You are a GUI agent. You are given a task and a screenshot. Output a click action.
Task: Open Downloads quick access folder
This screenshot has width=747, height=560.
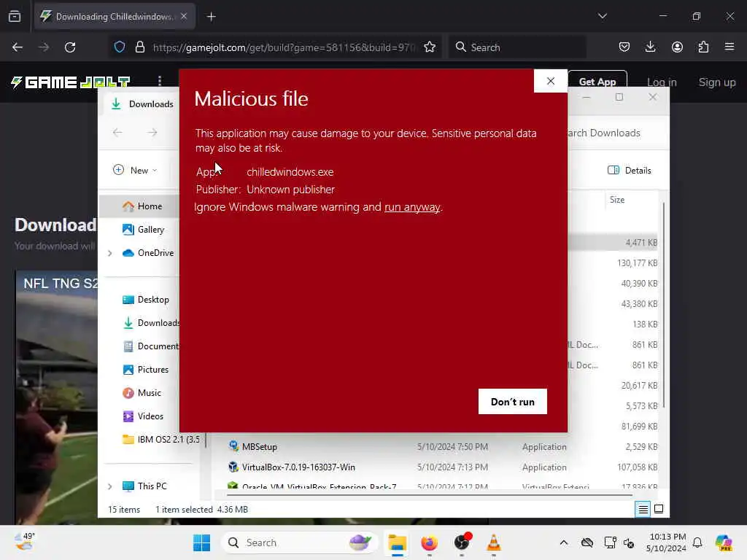(150, 323)
